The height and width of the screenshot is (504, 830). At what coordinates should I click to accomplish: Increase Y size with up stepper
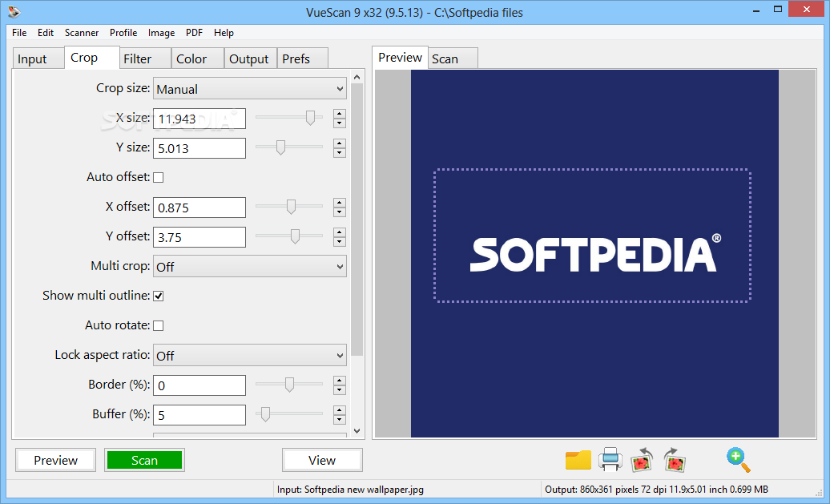tap(340, 143)
